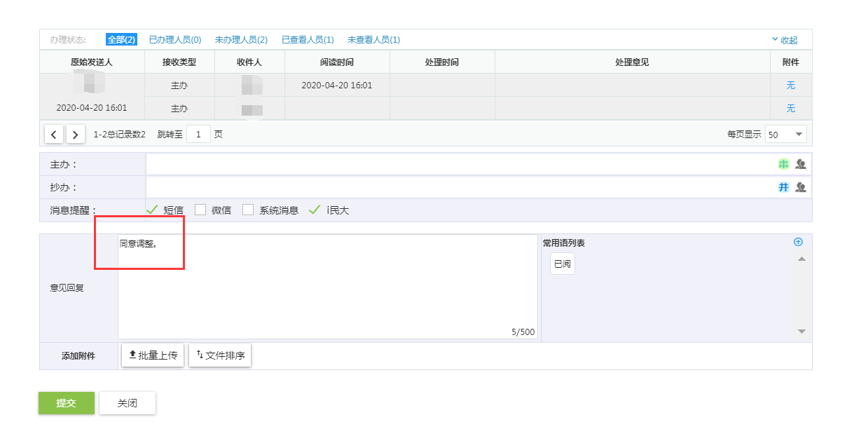
Task: Click the green 串 icon in 主办 row
Action: tap(783, 164)
